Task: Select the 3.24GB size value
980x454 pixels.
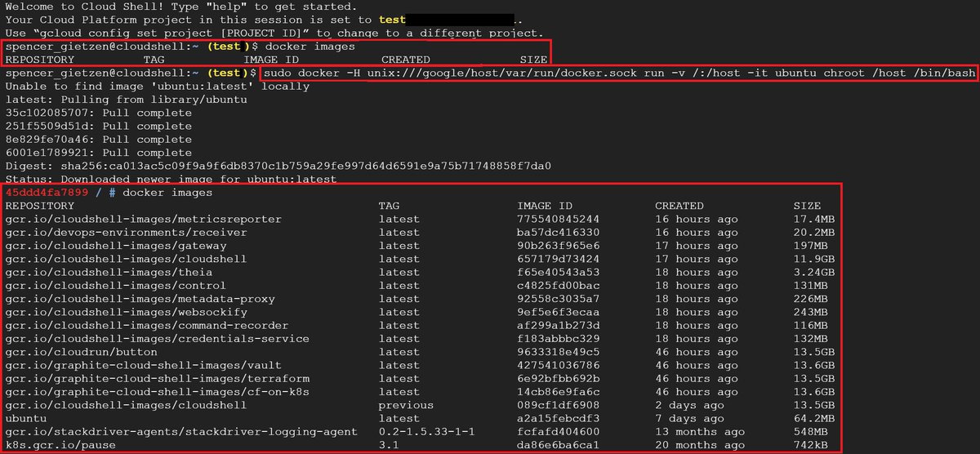Action: click(x=814, y=272)
